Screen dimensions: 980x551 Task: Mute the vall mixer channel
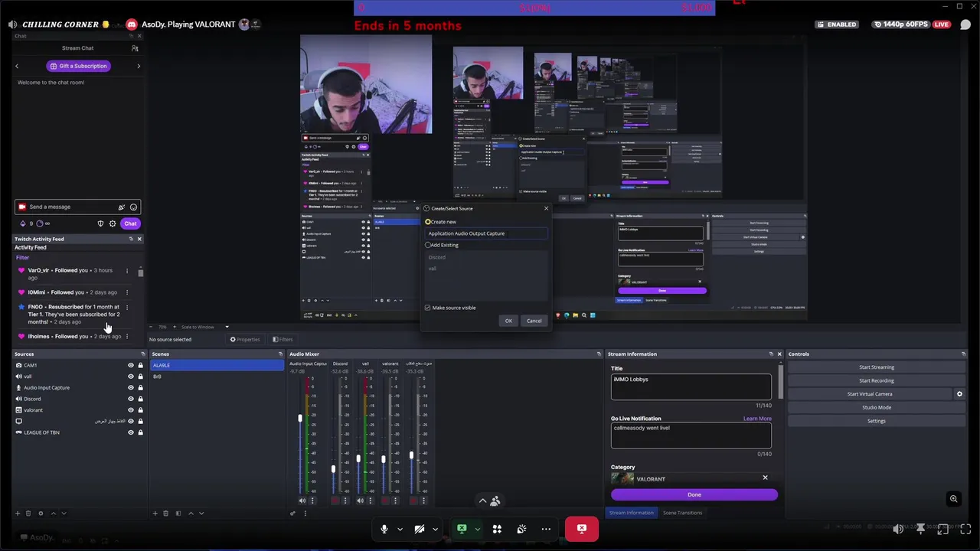coord(360,500)
